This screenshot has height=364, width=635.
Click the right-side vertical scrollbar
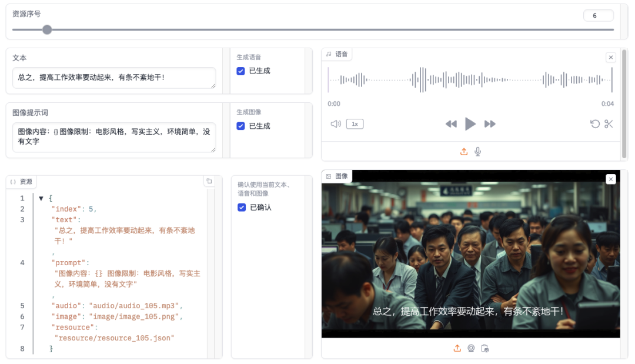click(624, 105)
